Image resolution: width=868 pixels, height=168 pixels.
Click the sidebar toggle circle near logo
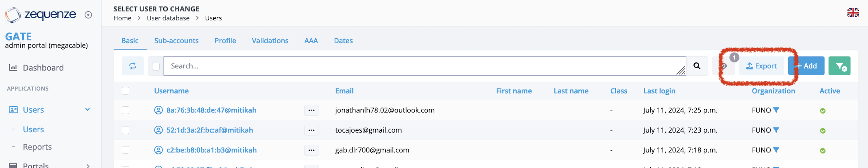88,15
